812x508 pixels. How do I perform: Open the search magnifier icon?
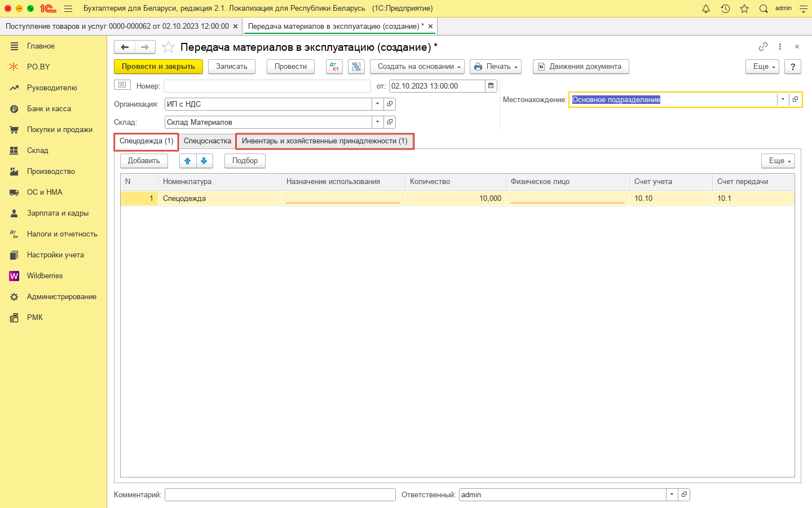[764, 8]
